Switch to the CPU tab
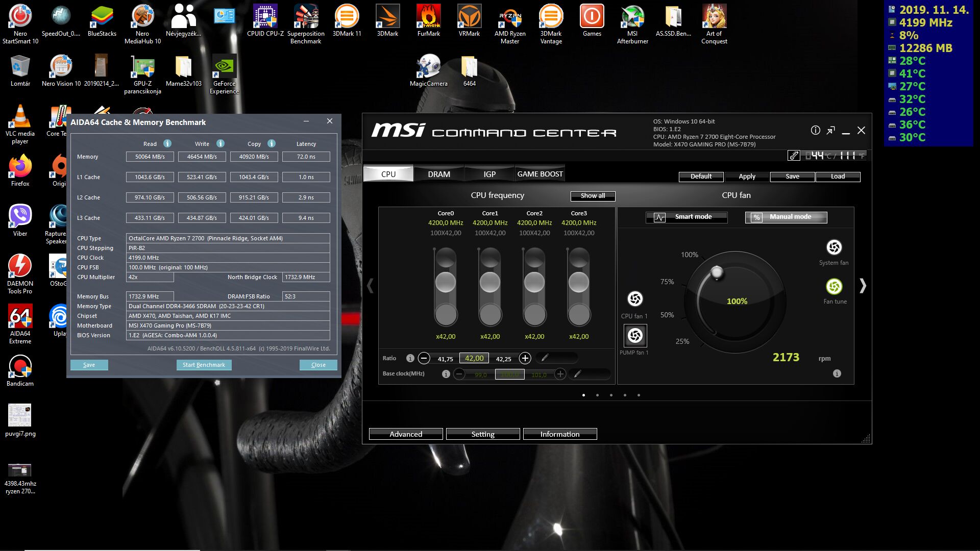Image resolution: width=980 pixels, height=551 pixels. click(x=388, y=174)
